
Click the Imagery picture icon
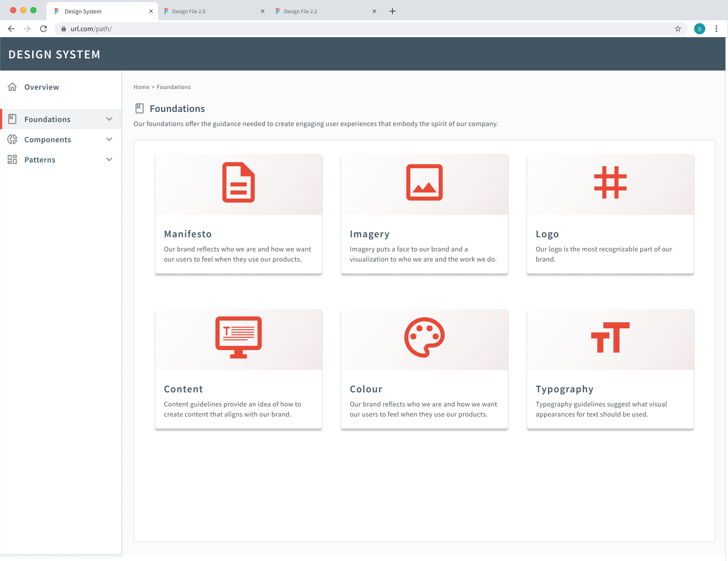coord(424,183)
